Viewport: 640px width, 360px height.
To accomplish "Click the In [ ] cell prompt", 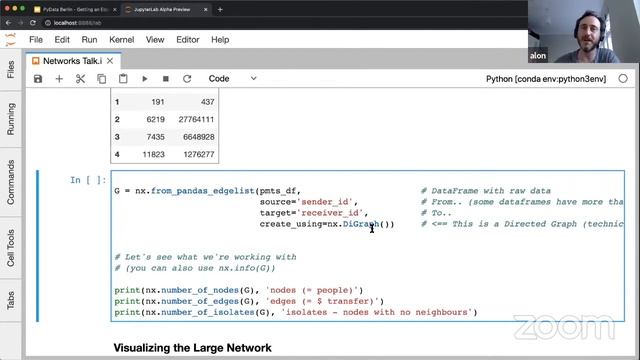I will pos(88,180).
